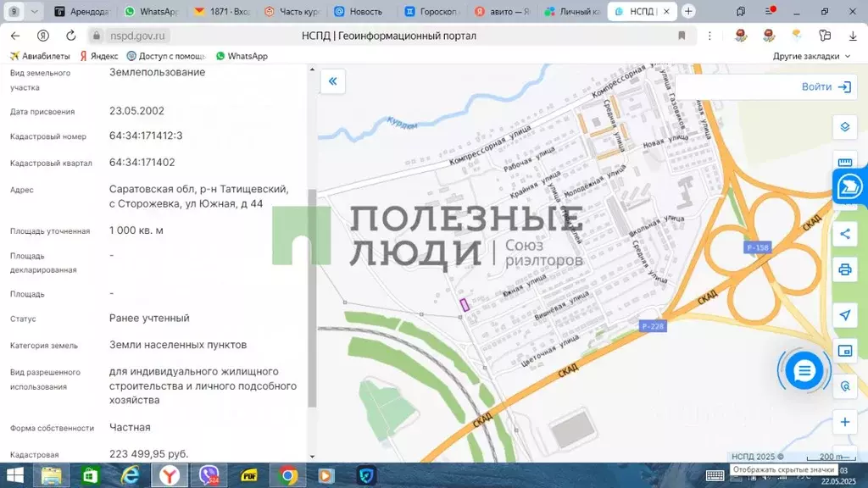Open a new browser tab
The width and height of the screenshot is (868, 488).
[x=688, y=11]
